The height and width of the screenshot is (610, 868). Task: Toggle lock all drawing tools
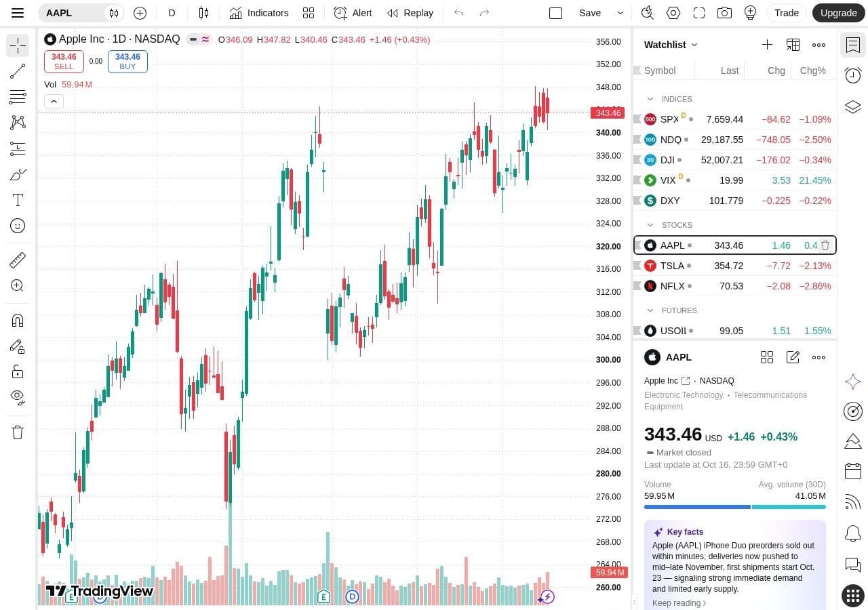18,371
